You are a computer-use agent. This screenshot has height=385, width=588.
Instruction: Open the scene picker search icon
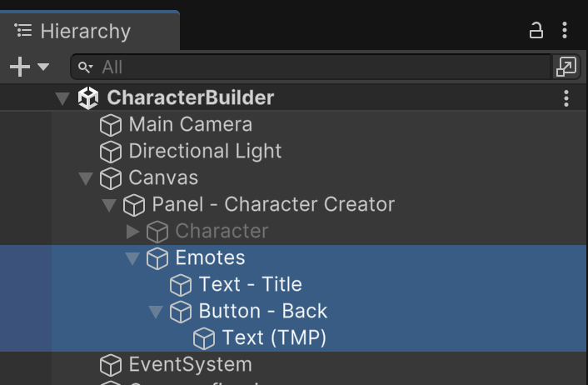[x=566, y=67]
